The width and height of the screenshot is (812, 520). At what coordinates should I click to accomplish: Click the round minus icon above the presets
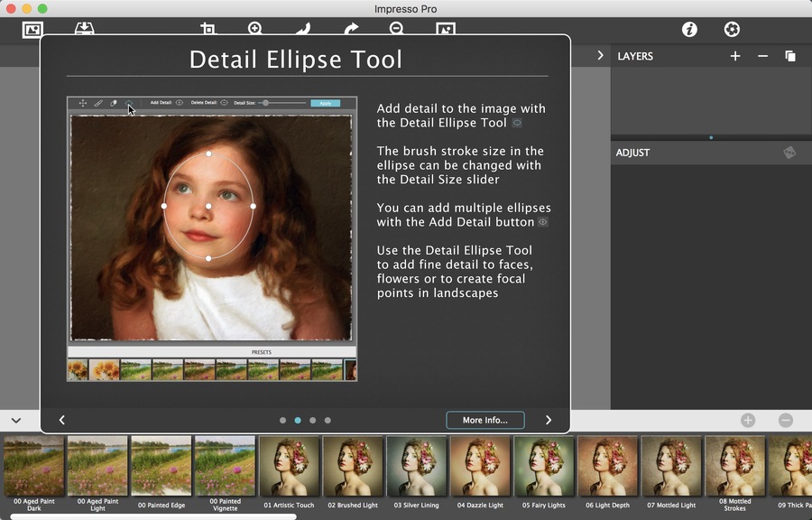786,420
